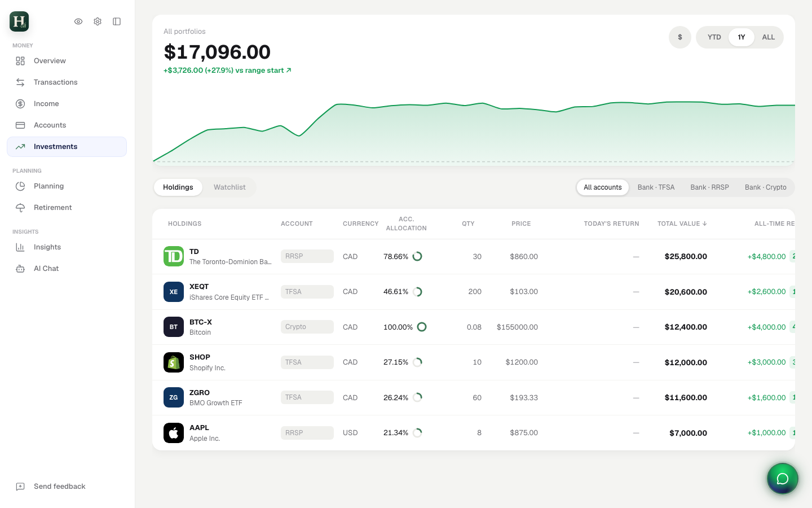
Task: Click the TD bank logo icon
Action: 174,256
